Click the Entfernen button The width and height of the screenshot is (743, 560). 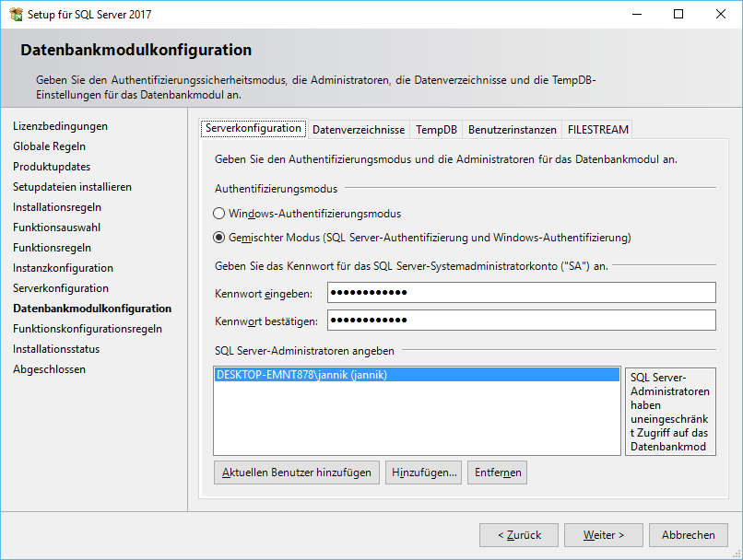[497, 472]
